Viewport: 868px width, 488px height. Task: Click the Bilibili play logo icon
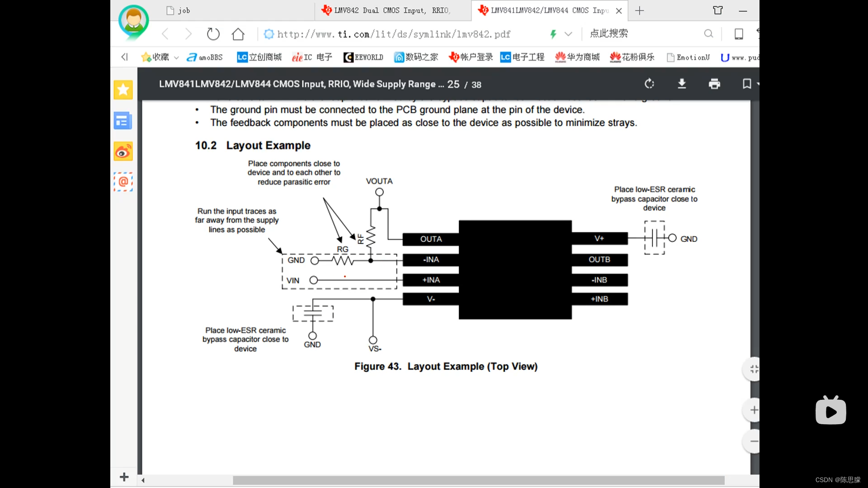point(830,410)
